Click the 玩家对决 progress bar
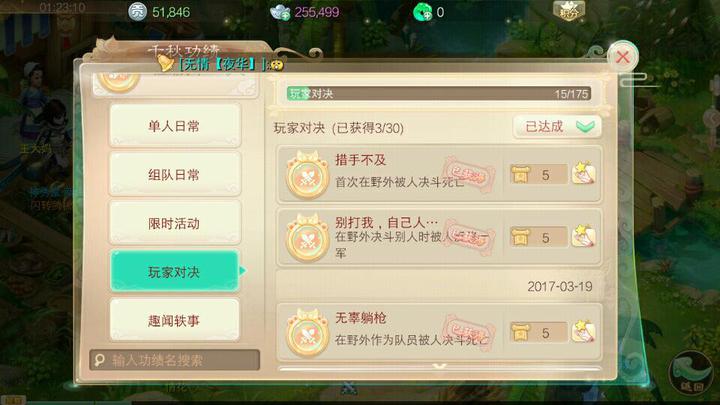The width and height of the screenshot is (720, 405). click(x=439, y=94)
